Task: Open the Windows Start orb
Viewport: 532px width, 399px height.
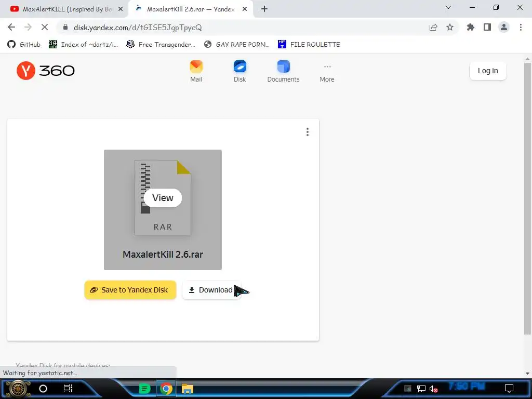Action: [x=18, y=389]
